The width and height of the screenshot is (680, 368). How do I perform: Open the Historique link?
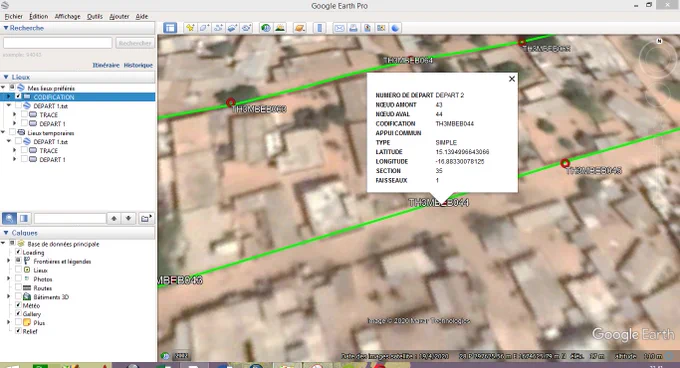pos(138,65)
